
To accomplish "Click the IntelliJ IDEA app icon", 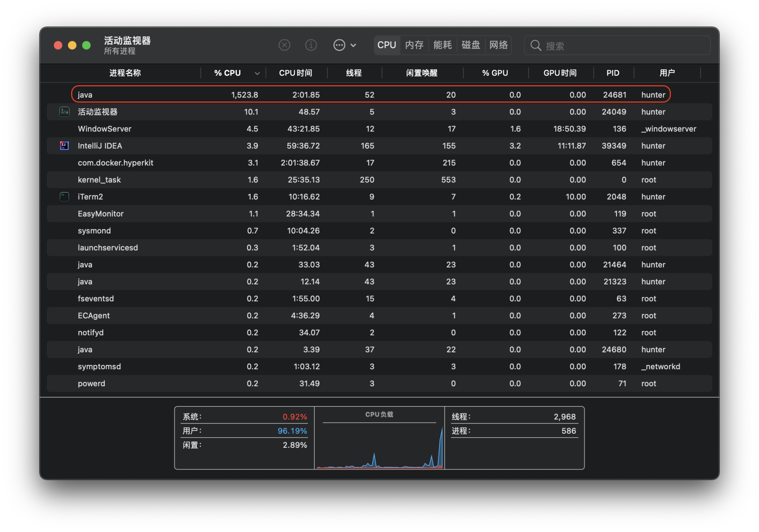I will click(64, 146).
